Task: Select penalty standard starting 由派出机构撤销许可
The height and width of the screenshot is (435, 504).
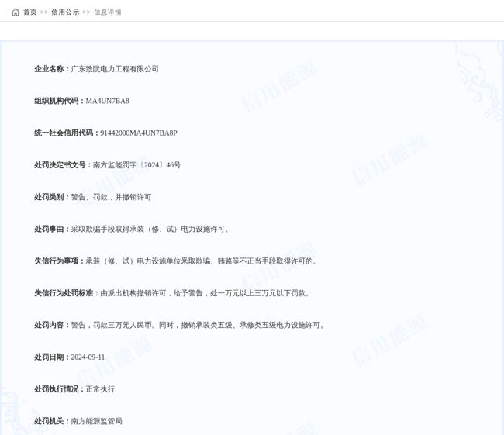Action: pos(205,293)
